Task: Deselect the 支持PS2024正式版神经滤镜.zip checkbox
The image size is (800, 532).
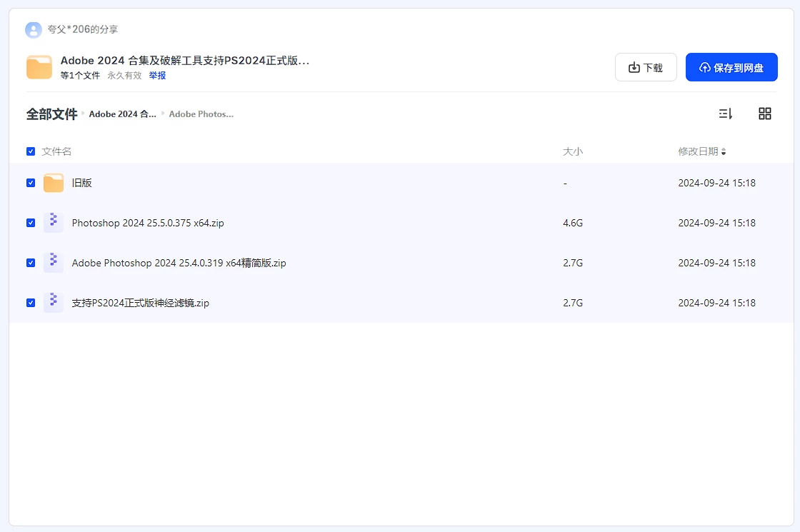Action: [31, 303]
